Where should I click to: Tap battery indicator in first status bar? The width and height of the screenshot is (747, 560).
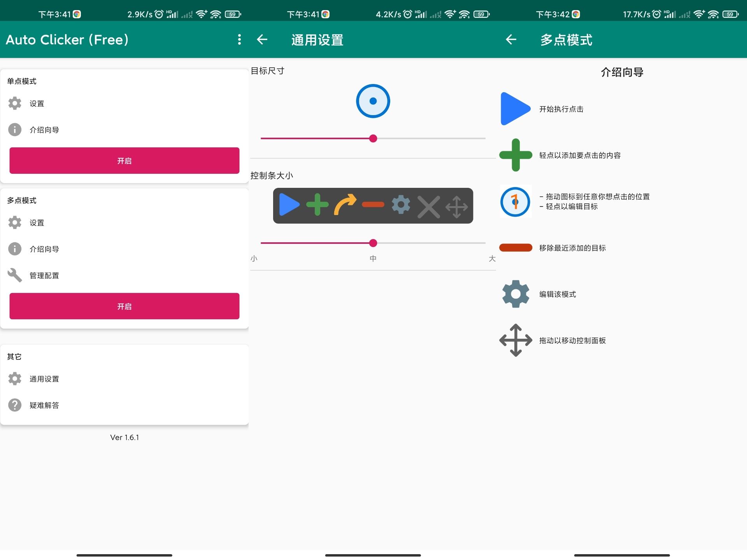pyautogui.click(x=233, y=14)
